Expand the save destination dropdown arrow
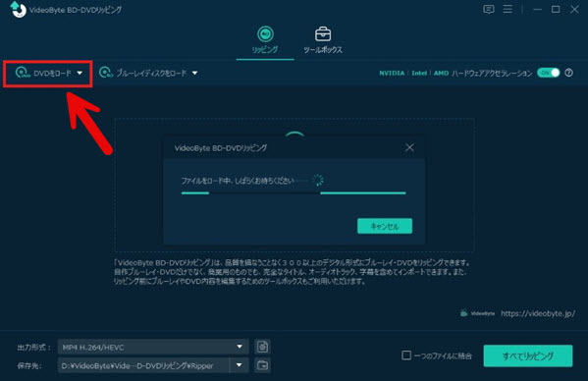 point(239,365)
